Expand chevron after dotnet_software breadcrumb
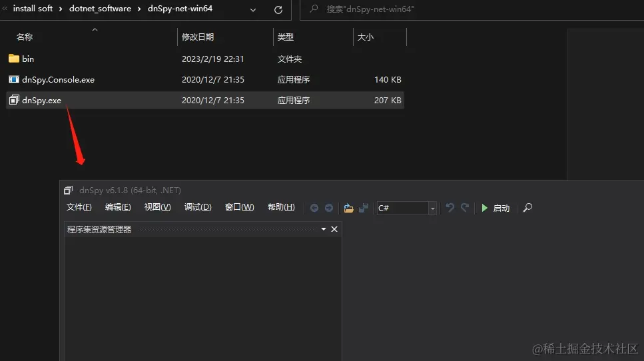Screen dimensions: 644x361 139,9
